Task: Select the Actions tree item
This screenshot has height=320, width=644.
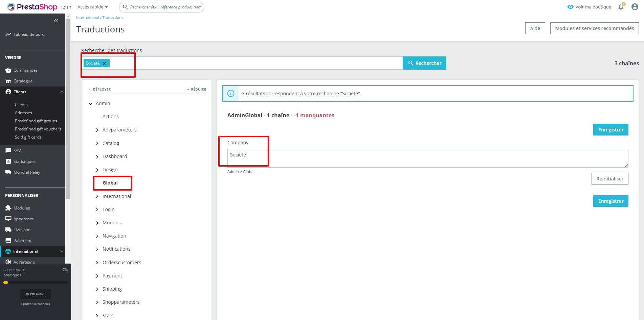Action: (111, 117)
